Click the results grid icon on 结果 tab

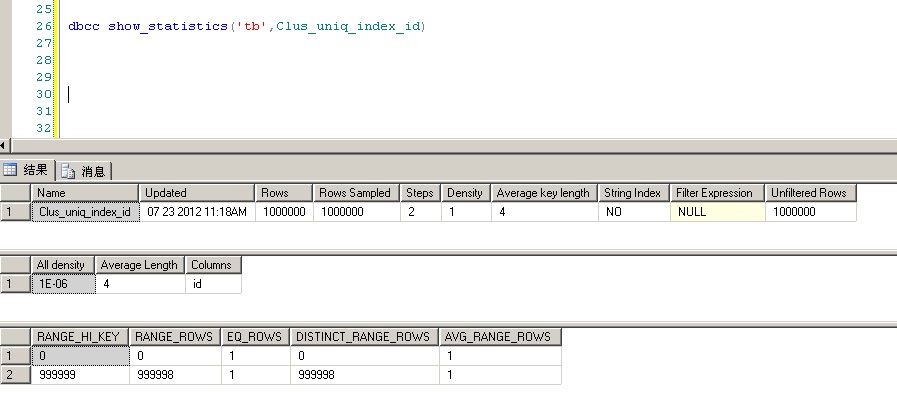10,170
